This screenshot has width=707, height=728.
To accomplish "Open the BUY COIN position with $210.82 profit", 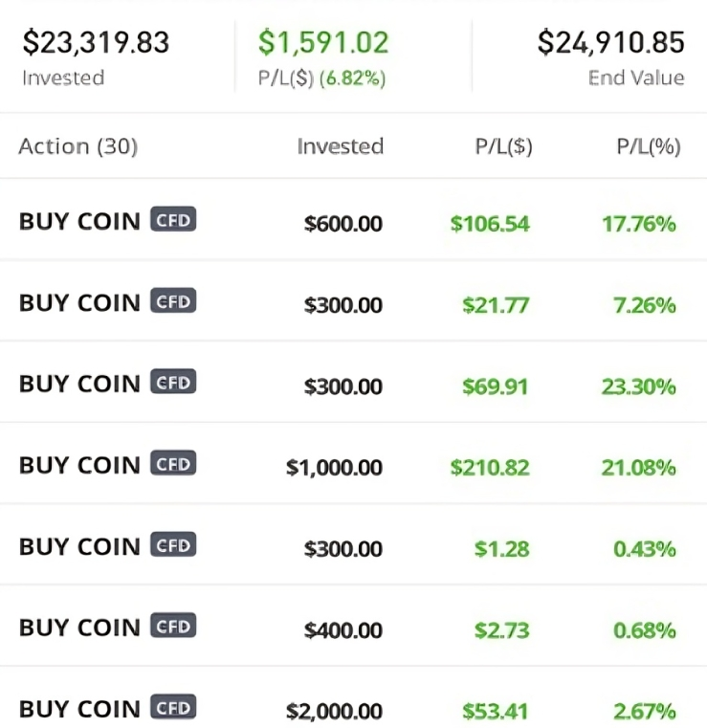I will tap(79, 466).
